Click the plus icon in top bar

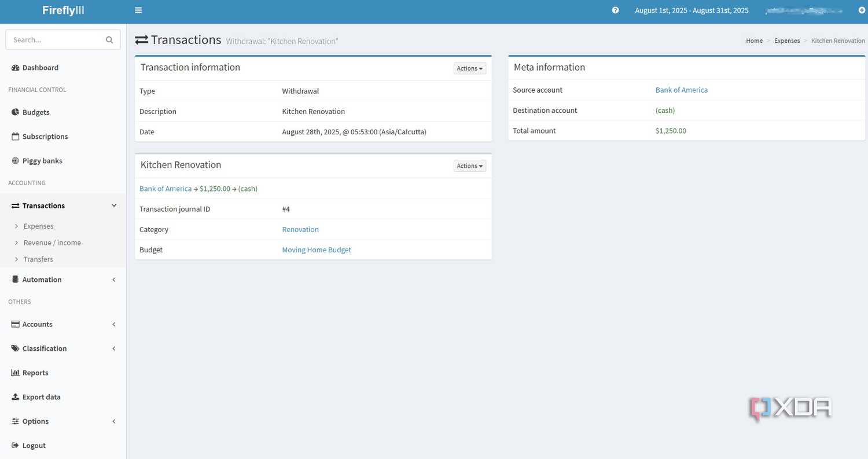point(862,10)
